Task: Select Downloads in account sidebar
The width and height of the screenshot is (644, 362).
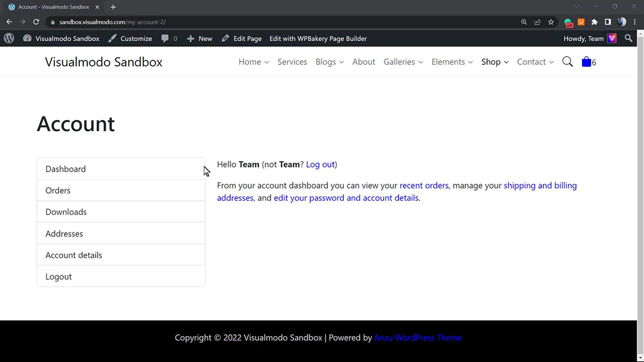Action: point(121,212)
